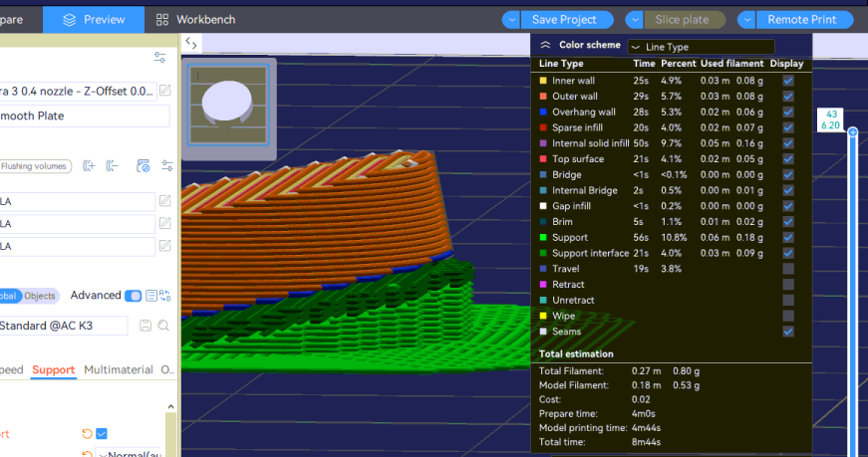Open the Flushing volumes button
The width and height of the screenshot is (868, 457).
pos(35,166)
